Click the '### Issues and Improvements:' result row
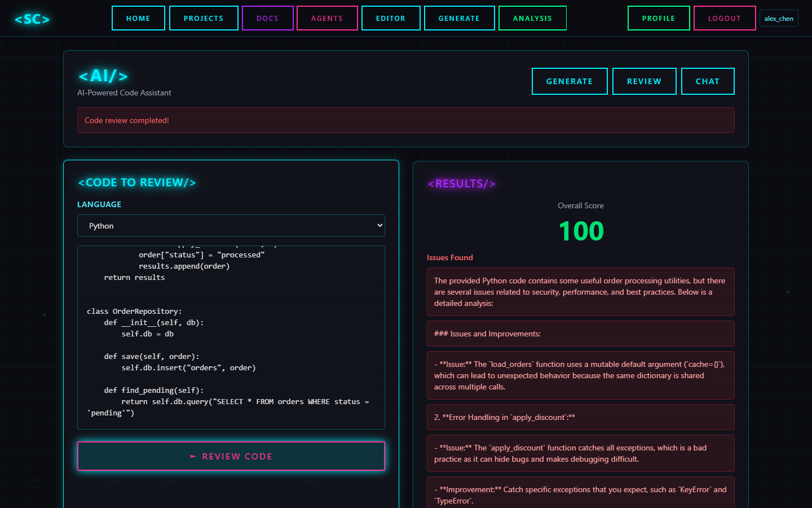The image size is (812, 508). [581, 334]
